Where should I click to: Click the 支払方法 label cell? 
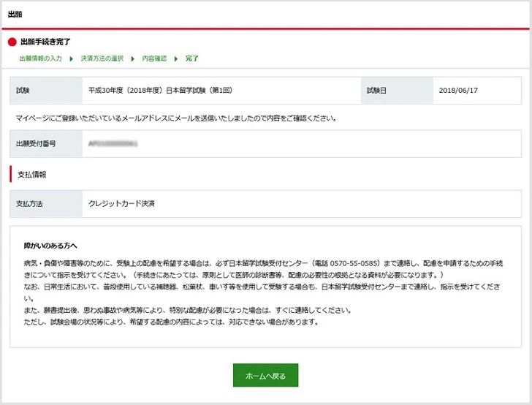(46, 204)
